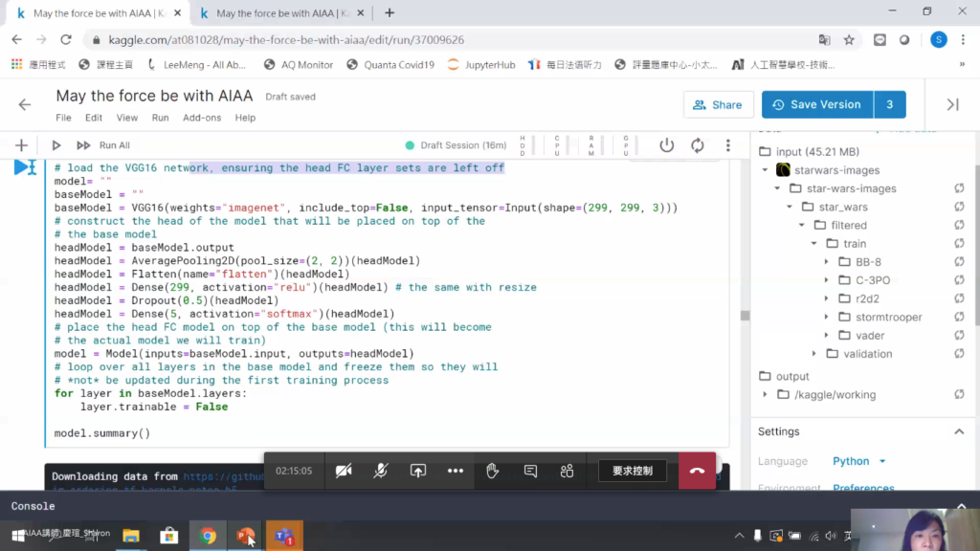Raise hand in the meeting bar
The height and width of the screenshot is (551, 980).
(493, 471)
